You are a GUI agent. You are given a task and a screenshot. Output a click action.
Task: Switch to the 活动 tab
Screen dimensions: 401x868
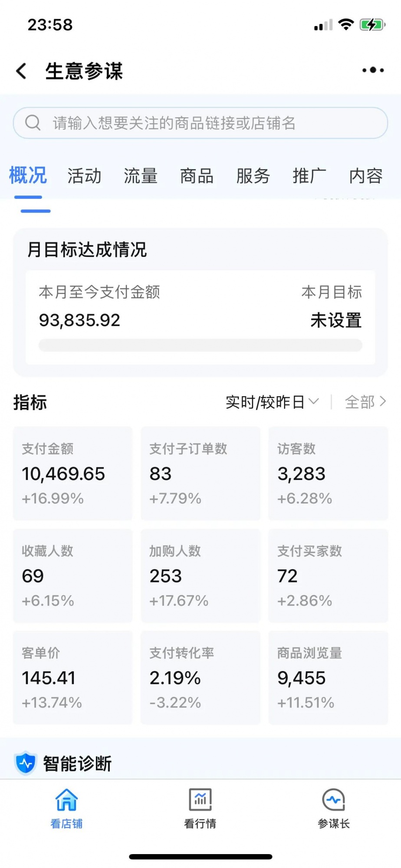click(84, 176)
